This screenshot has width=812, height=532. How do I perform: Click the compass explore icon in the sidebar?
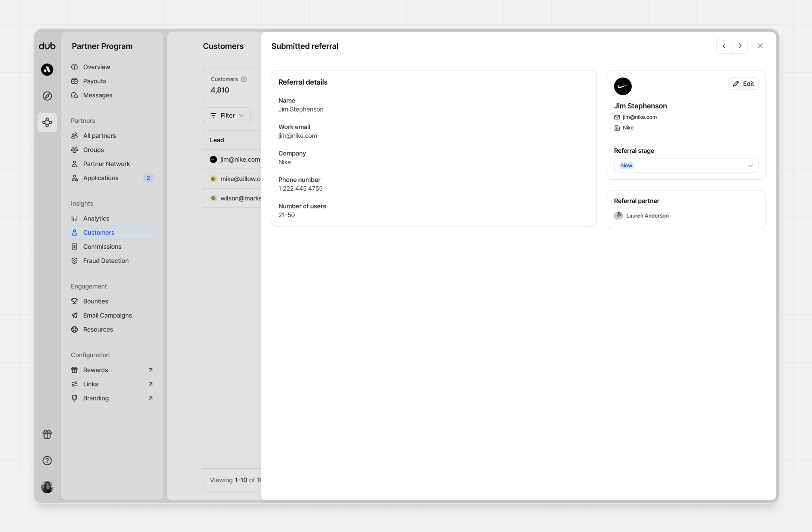pos(47,96)
